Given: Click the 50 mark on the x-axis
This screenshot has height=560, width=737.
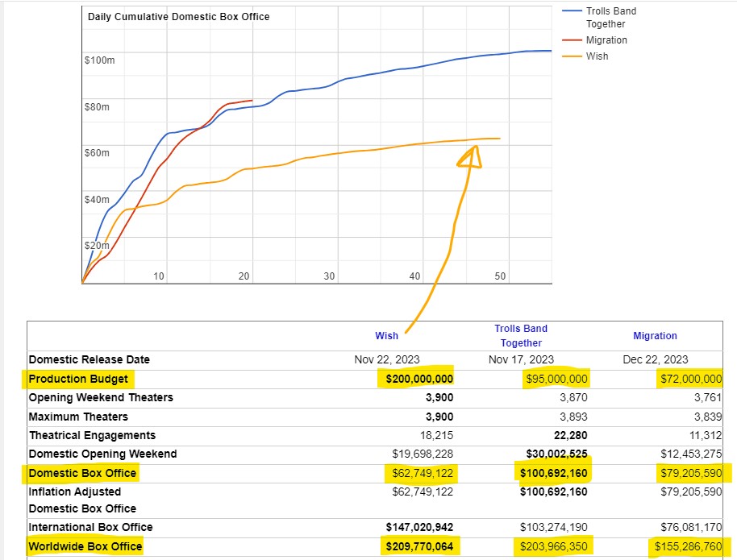Looking at the screenshot, I should 500,276.
